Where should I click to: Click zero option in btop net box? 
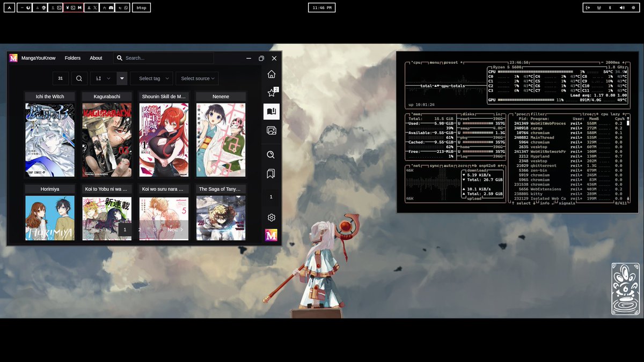pos(462,165)
